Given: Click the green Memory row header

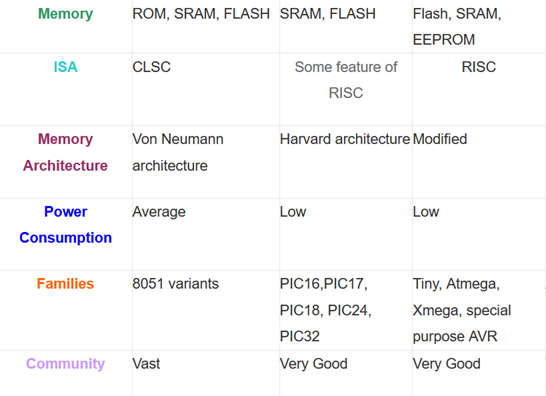Looking at the screenshot, I should click(x=65, y=14).
